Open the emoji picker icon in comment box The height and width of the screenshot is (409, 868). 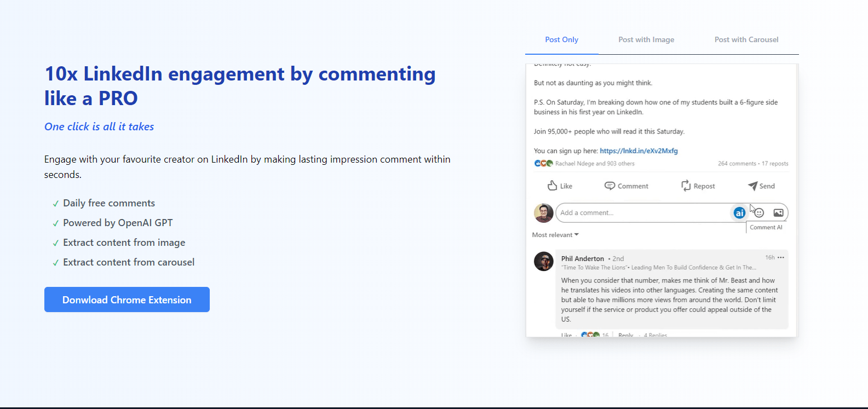tap(759, 213)
